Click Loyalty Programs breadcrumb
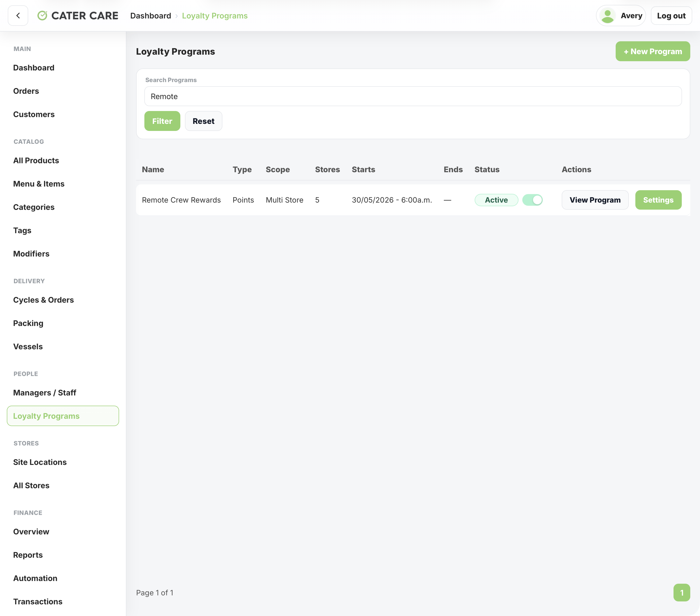700x616 pixels. (x=215, y=16)
